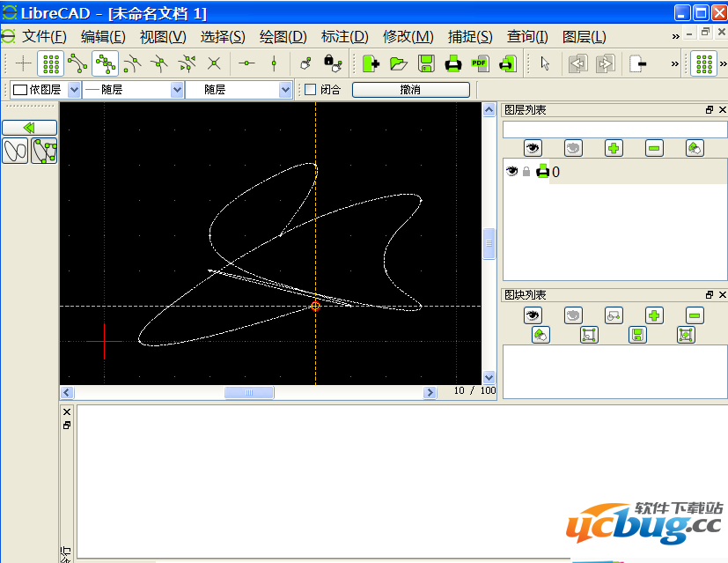Toggle snap to center

(x=132, y=63)
